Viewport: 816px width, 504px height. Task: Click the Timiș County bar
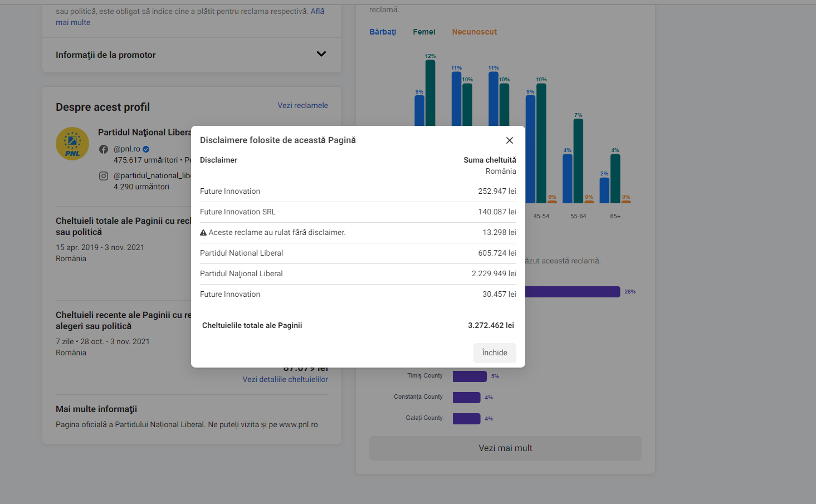[x=470, y=376]
